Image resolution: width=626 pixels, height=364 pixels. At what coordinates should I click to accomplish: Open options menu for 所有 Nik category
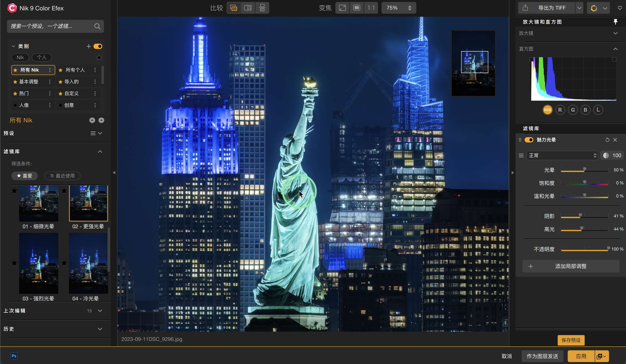50,70
